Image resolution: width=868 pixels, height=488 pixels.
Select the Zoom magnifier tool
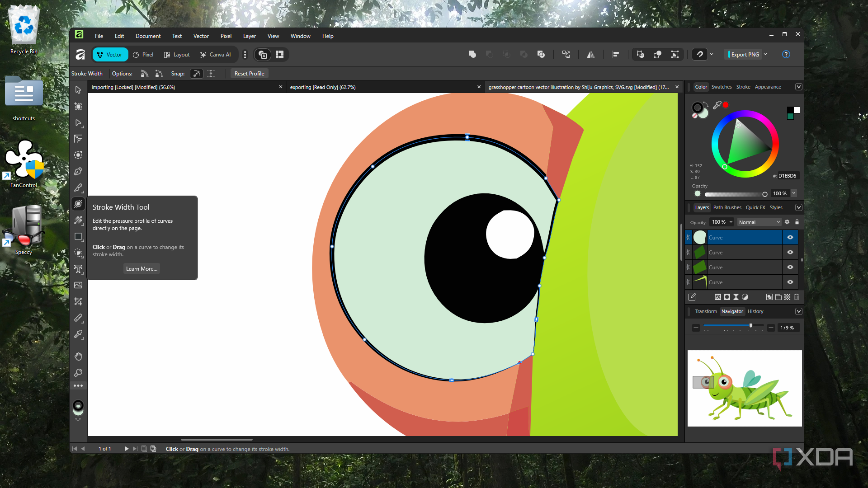(78, 373)
